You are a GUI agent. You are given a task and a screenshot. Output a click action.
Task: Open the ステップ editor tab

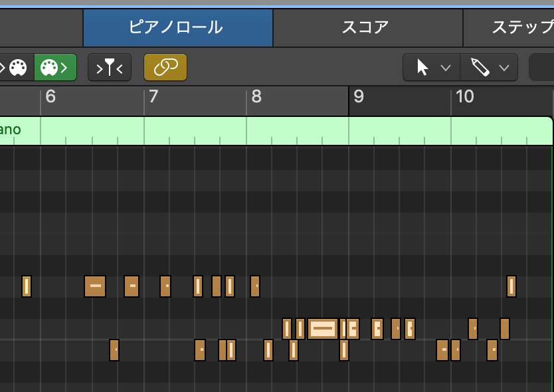(509, 27)
